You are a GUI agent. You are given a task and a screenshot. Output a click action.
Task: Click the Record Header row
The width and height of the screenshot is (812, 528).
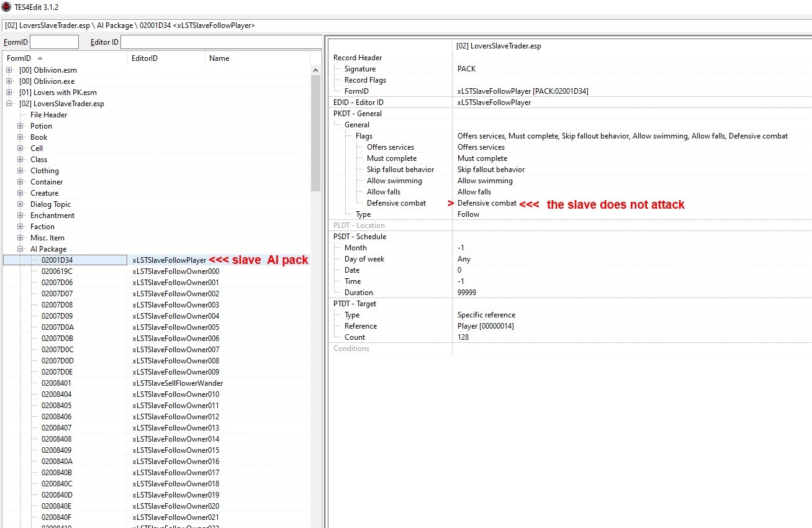pos(570,58)
